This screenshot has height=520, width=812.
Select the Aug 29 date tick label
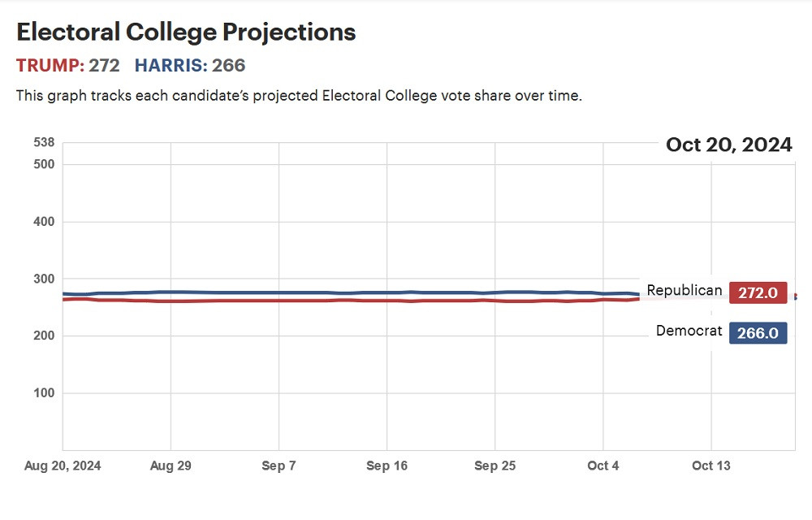click(x=171, y=466)
